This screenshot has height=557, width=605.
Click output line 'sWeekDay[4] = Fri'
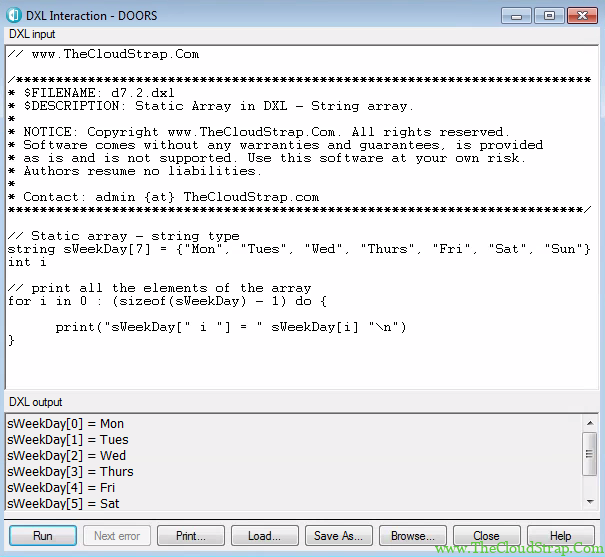[61, 488]
